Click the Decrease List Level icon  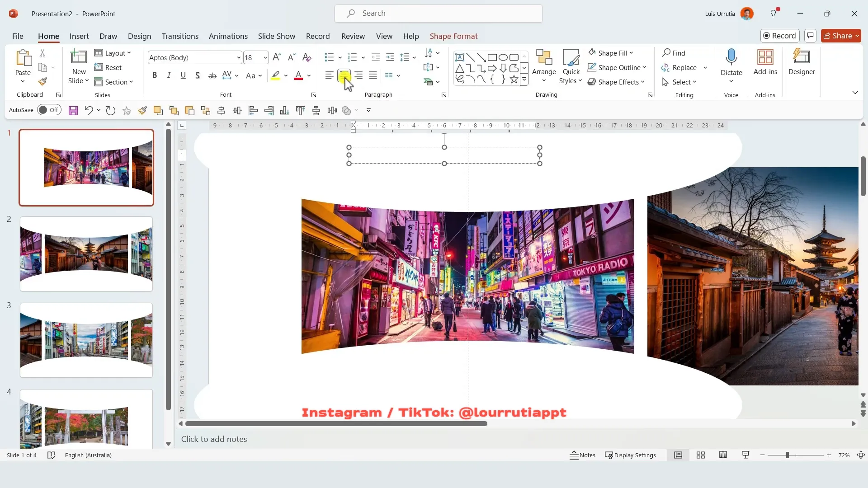tap(375, 57)
